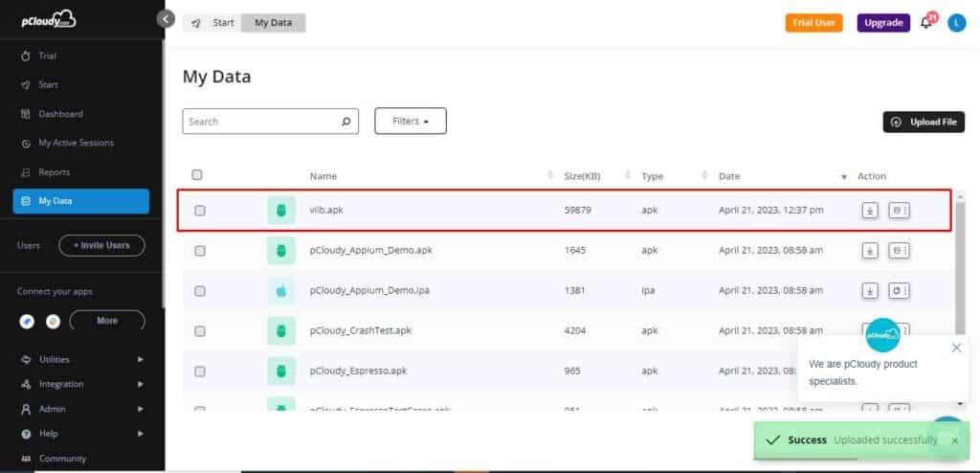
Task: Select the pCloudy_CrashTest.apk checkbox
Action: pos(199,331)
